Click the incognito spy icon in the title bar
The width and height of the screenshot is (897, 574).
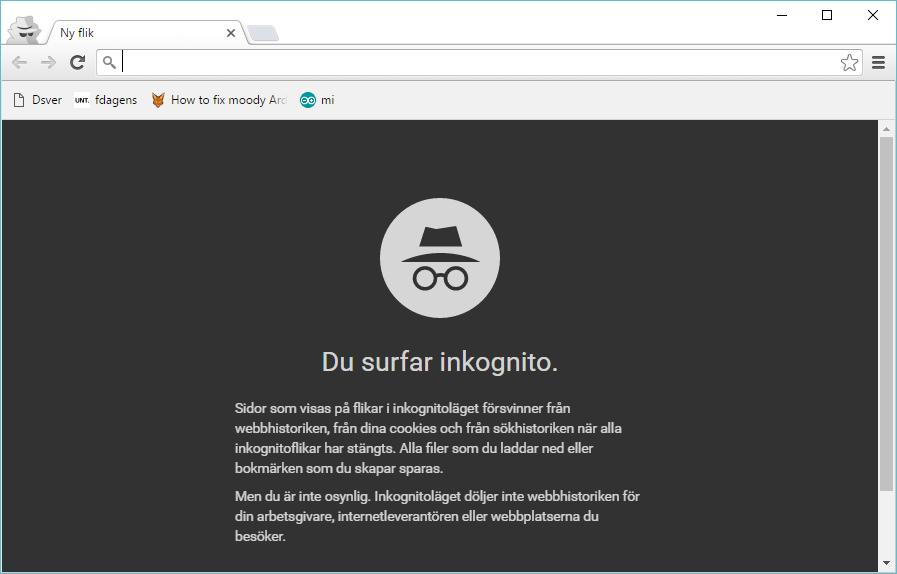click(25, 30)
